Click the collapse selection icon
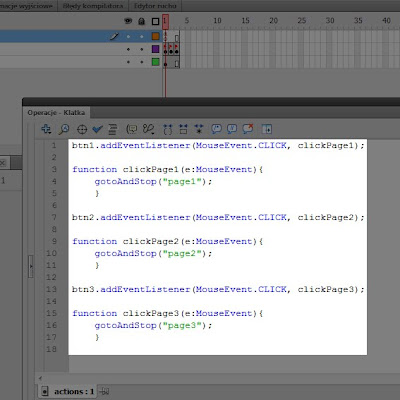 pyautogui.click(x=183, y=129)
